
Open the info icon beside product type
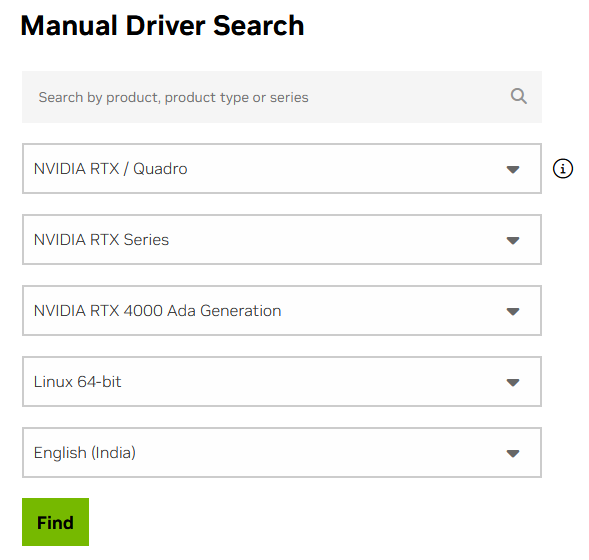(x=563, y=168)
